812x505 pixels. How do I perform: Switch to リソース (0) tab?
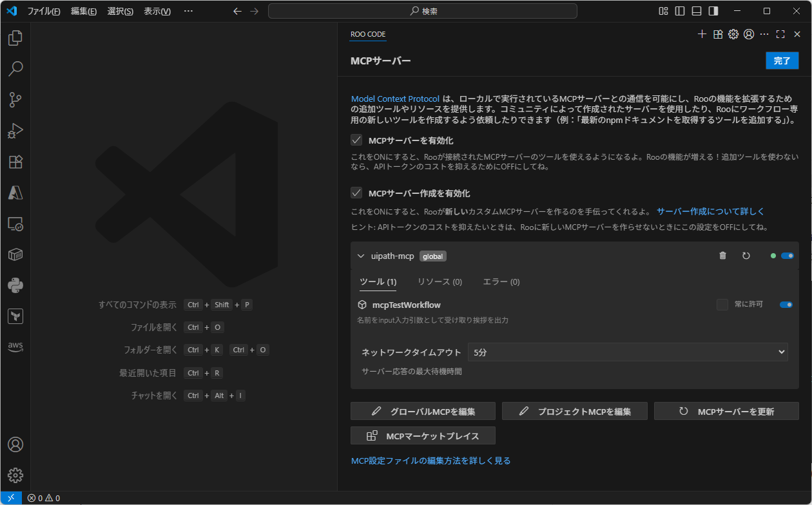(x=440, y=281)
